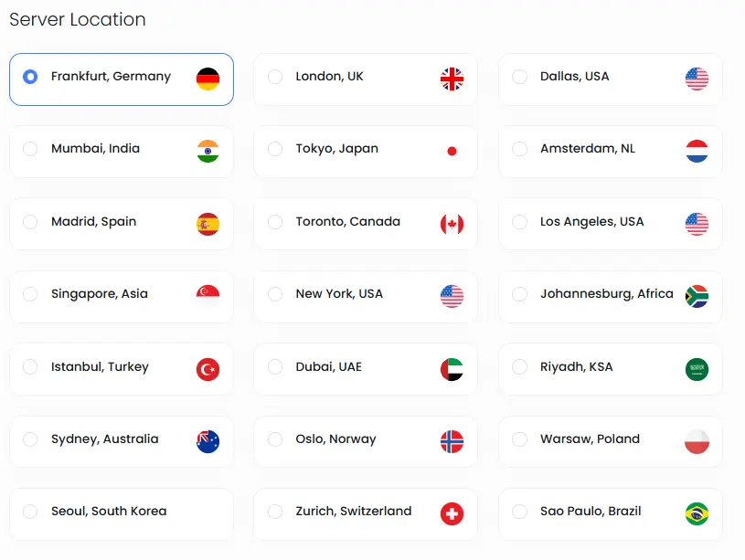Click the Turkey flag icon
The height and width of the screenshot is (560, 745).
[x=208, y=369]
